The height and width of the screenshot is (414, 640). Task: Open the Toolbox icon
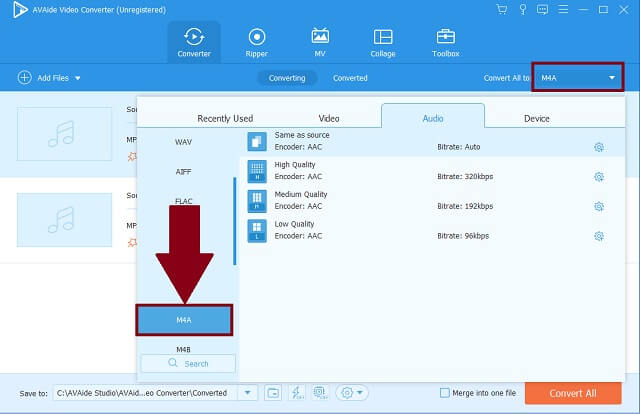click(445, 36)
